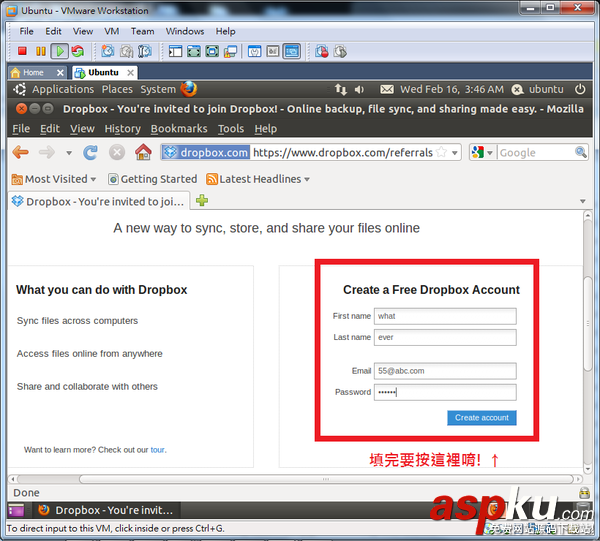Open a new tab with green plus

(202, 200)
